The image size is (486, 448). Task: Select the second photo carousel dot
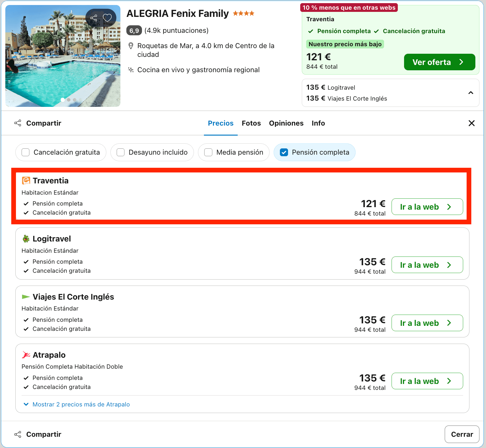click(x=68, y=100)
